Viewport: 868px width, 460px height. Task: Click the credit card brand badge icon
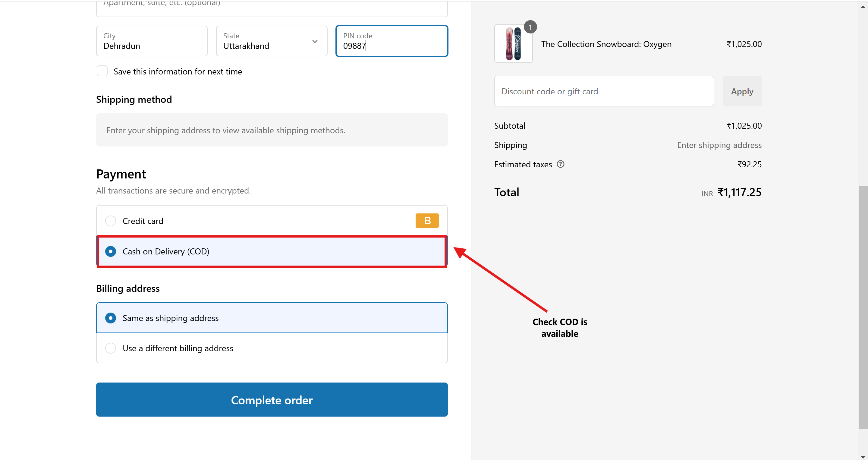coord(427,221)
